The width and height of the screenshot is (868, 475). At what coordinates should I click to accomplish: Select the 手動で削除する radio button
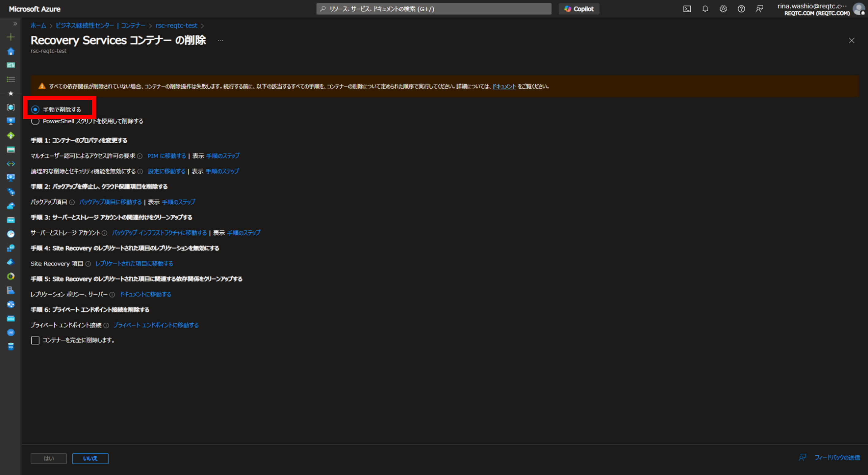coord(35,110)
